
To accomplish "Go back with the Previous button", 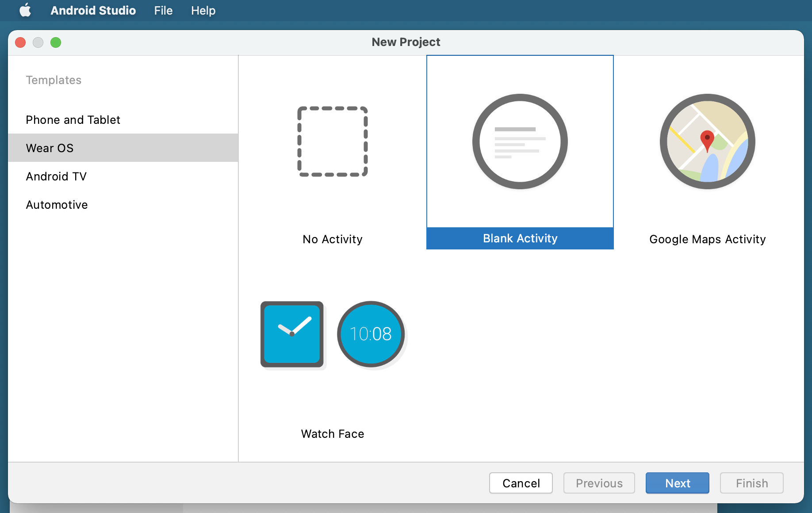I will 599,483.
